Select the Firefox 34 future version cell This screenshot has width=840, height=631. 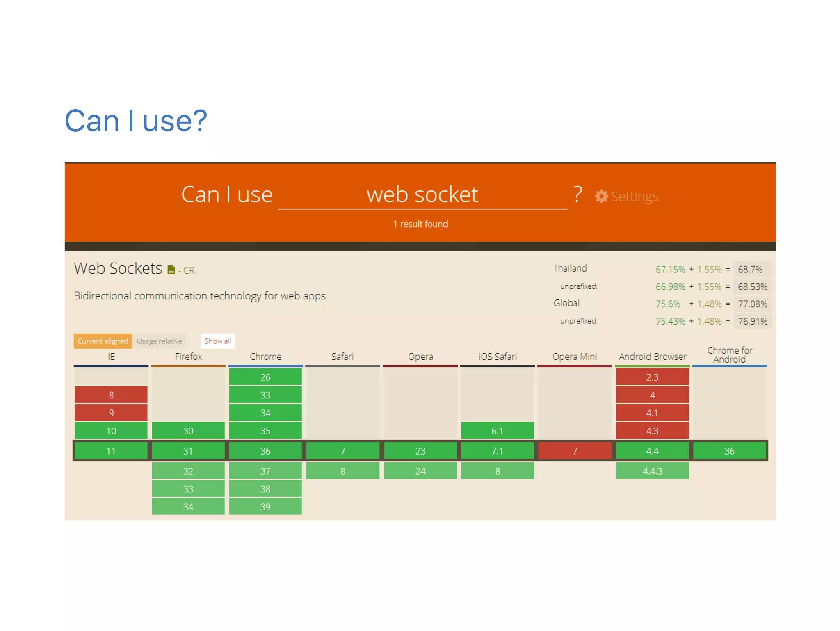[188, 507]
